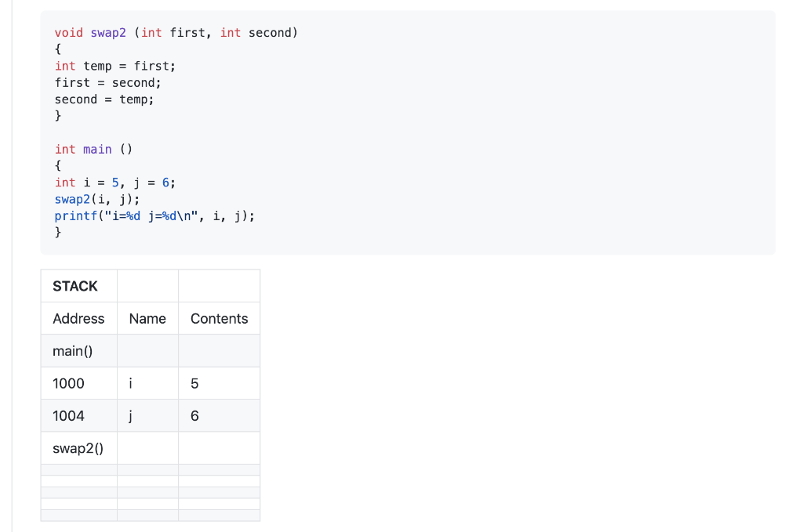Click the contents cell showing 5
Image resolution: width=803 pixels, height=532 pixels.
220,383
